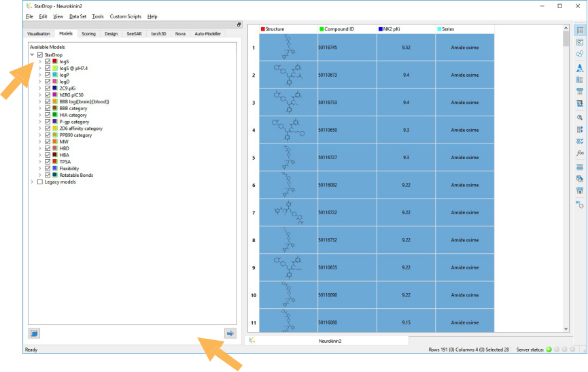Open the Tools menu
588x372 pixels.
click(x=98, y=16)
